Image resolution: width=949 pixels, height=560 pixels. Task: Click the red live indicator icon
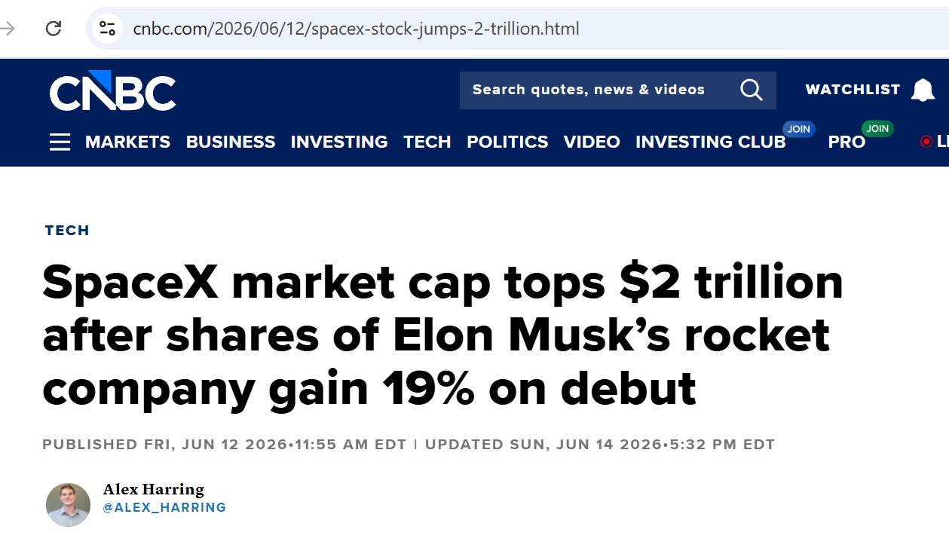coord(926,142)
